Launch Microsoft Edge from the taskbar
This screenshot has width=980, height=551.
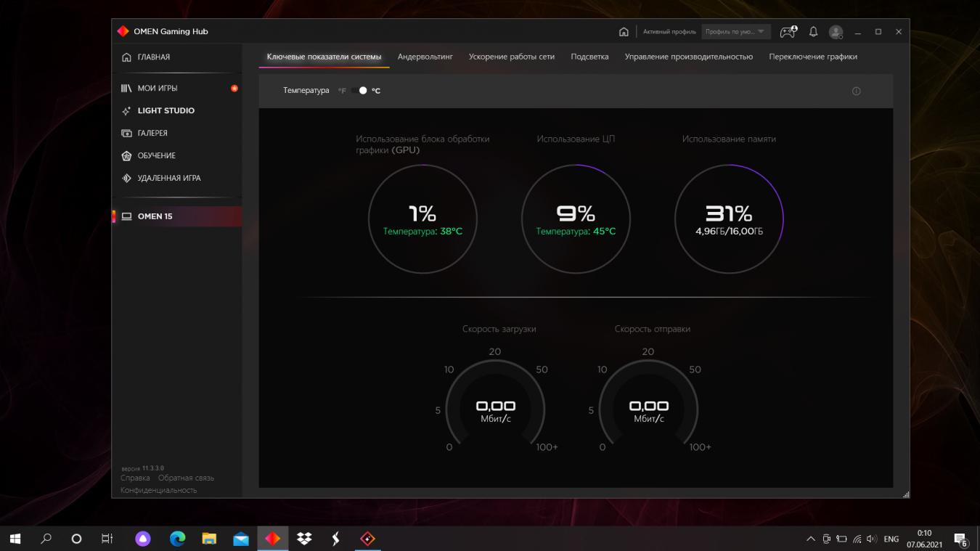pyautogui.click(x=177, y=539)
